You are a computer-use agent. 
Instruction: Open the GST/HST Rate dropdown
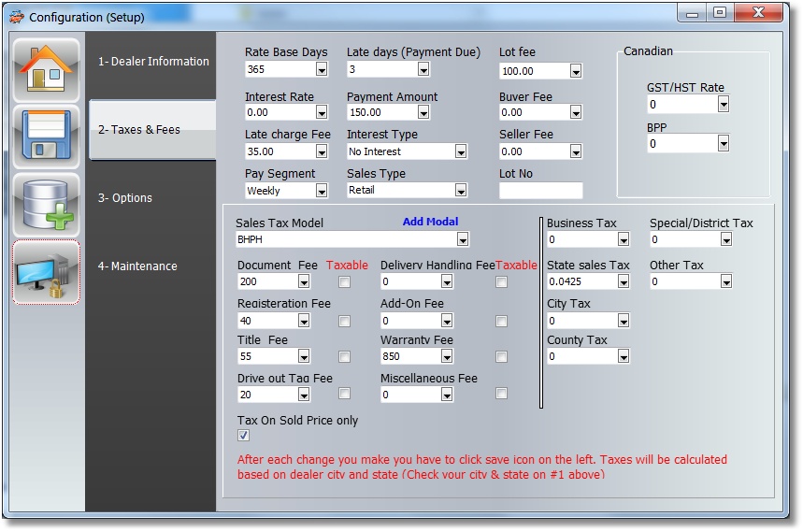coord(723,105)
